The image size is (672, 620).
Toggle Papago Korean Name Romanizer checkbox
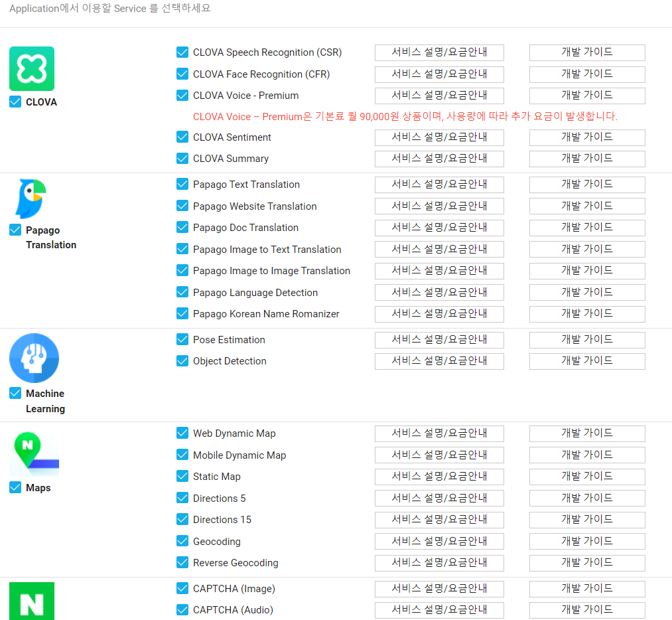182,313
